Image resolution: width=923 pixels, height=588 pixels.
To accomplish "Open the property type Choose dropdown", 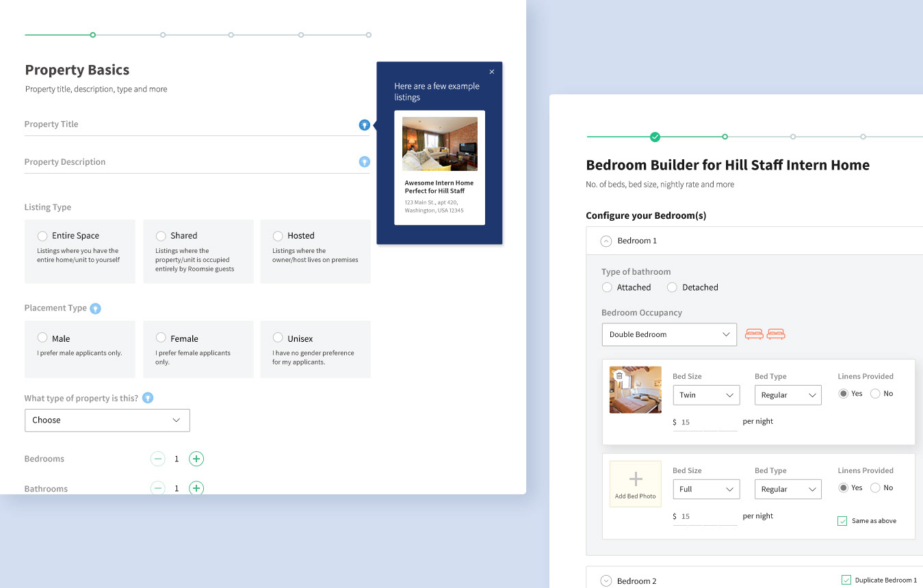I will 107,420.
